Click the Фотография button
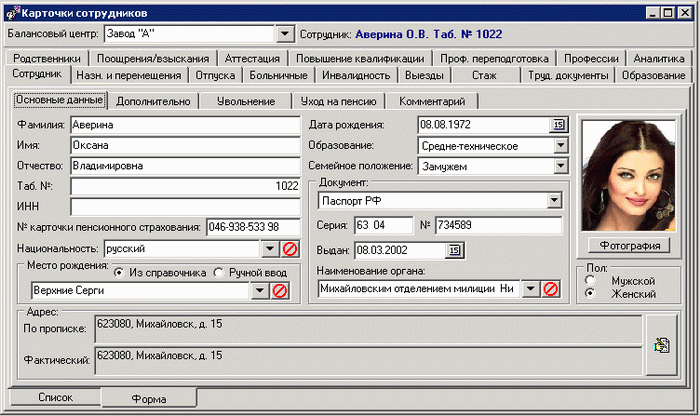Screen dimensions: 700x416 (629, 245)
